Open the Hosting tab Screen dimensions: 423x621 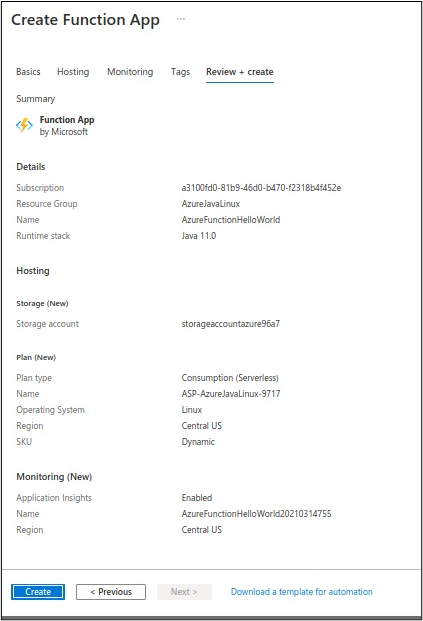pyautogui.click(x=73, y=72)
